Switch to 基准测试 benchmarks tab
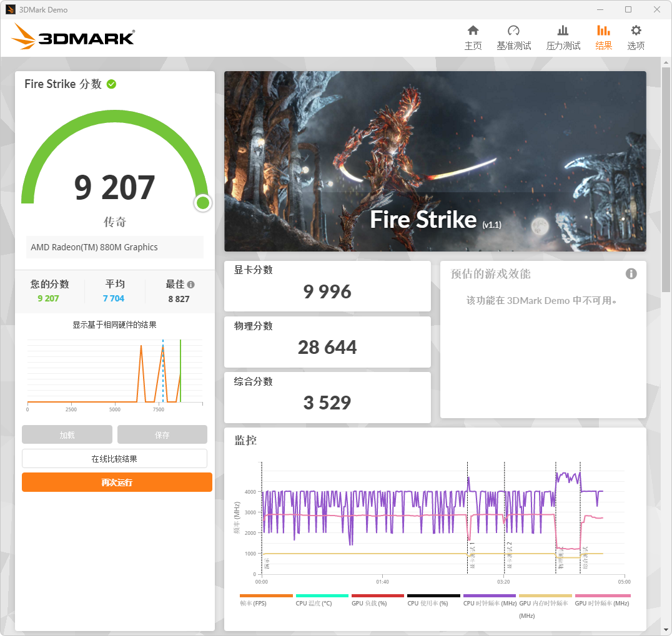Viewport: 672px width, 636px height. [513, 37]
